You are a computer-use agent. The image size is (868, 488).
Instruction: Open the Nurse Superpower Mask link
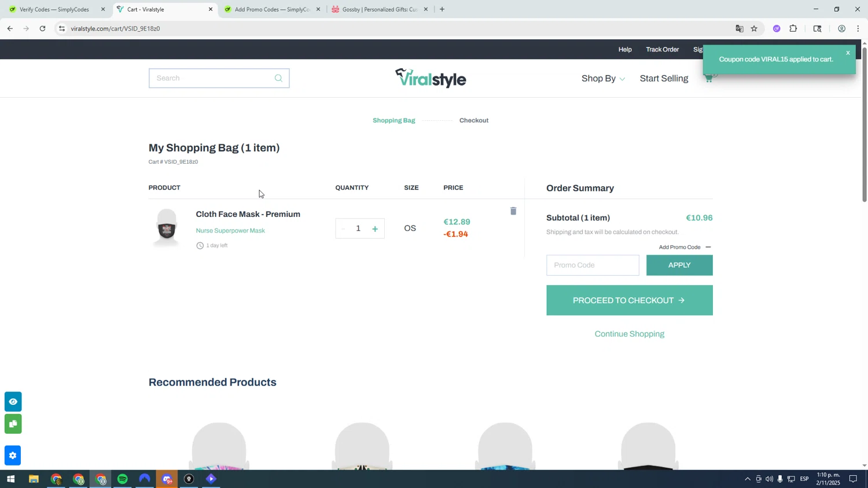[230, 231]
